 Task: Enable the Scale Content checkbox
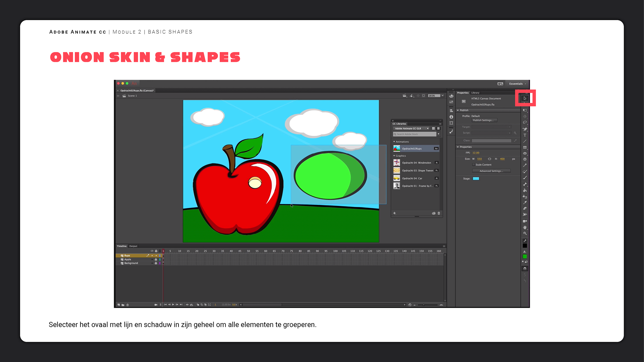pos(474,165)
